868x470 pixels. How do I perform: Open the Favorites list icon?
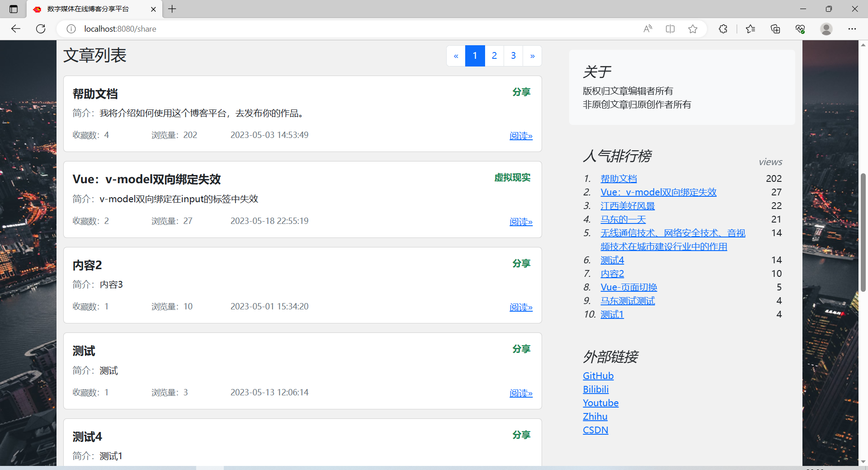750,28
